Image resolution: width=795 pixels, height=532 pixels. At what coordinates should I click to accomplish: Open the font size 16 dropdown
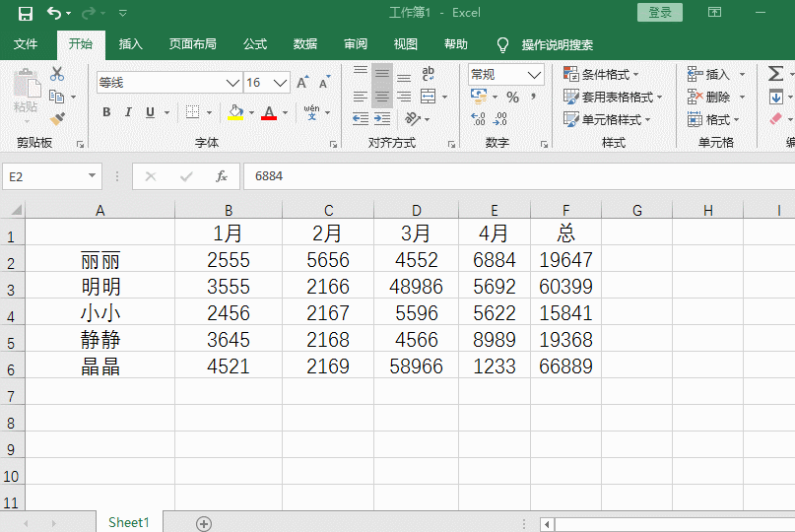click(281, 83)
